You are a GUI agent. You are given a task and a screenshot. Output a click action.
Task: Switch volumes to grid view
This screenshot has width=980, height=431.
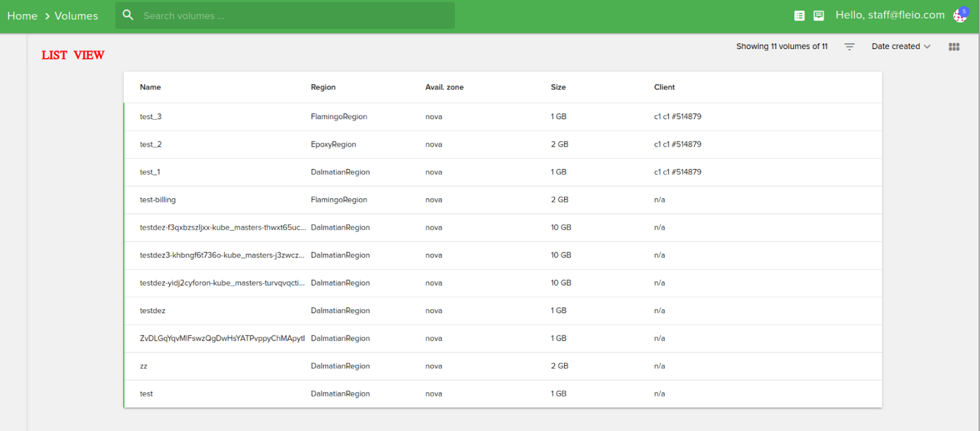[953, 46]
